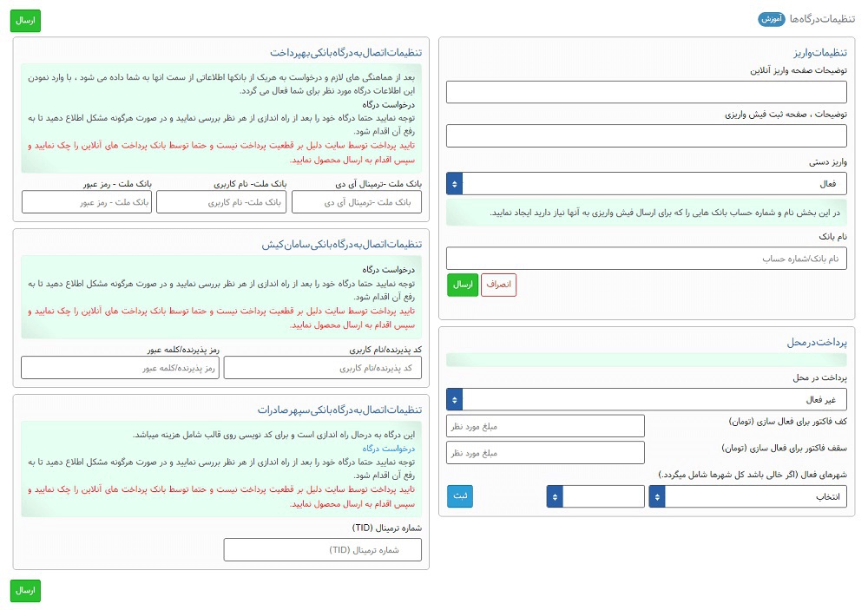Screen dimensions: 868x610
Task: Click ارسال next to the انصراف button
Action: [x=463, y=285]
